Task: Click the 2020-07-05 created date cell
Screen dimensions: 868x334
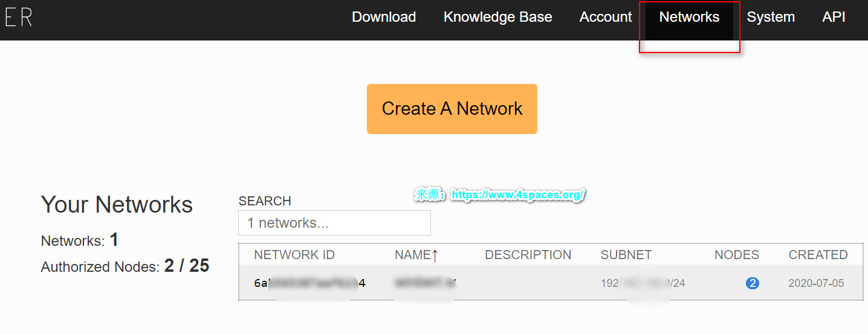Action: tap(816, 283)
